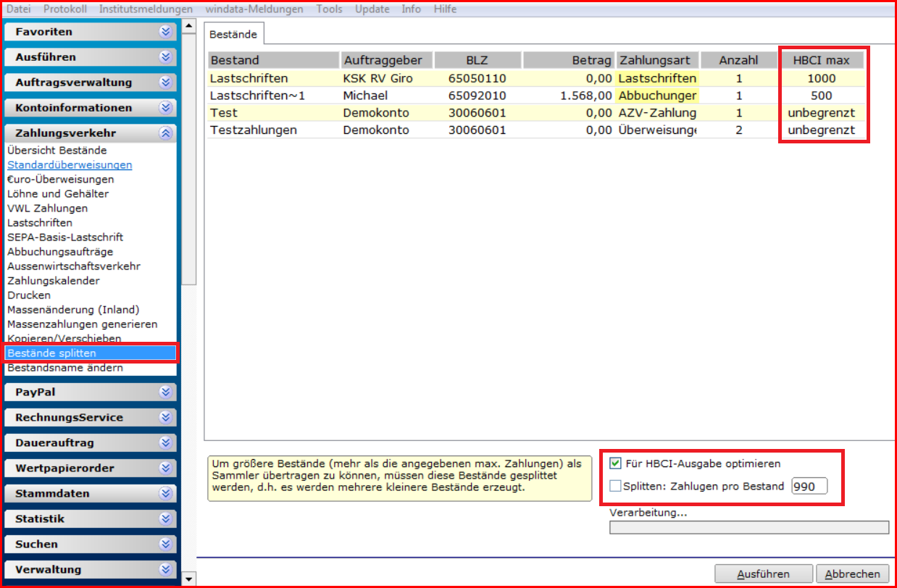Click the sidebar scrollbar down arrow

point(188,579)
